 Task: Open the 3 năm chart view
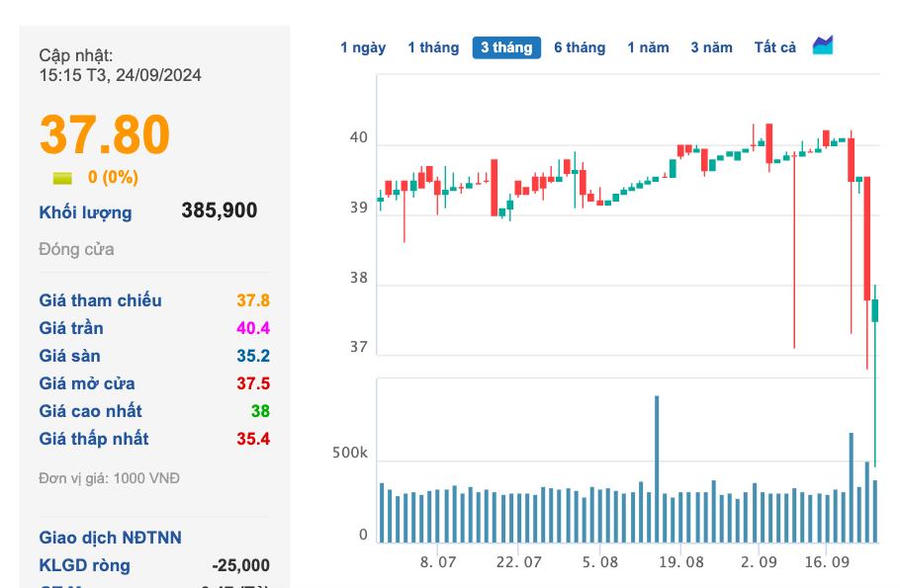click(x=711, y=48)
